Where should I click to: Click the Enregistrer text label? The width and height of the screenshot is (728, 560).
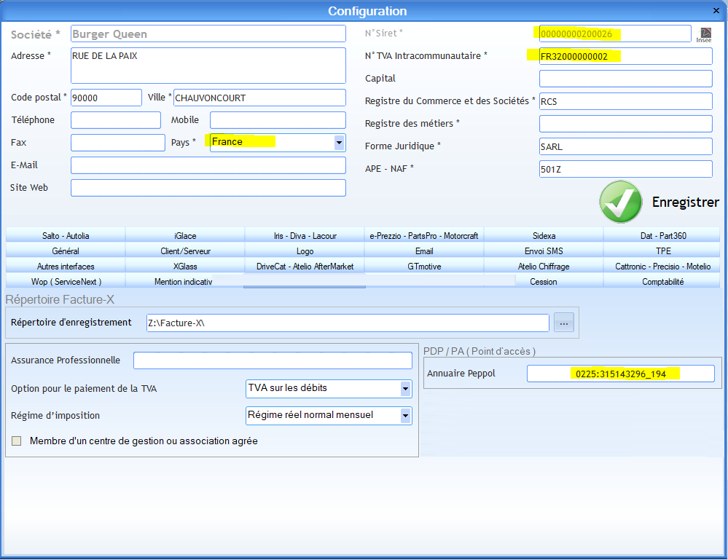[685, 202]
